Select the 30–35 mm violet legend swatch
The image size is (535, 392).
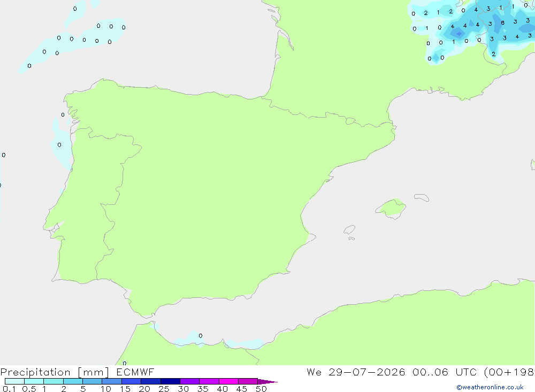[189, 381]
